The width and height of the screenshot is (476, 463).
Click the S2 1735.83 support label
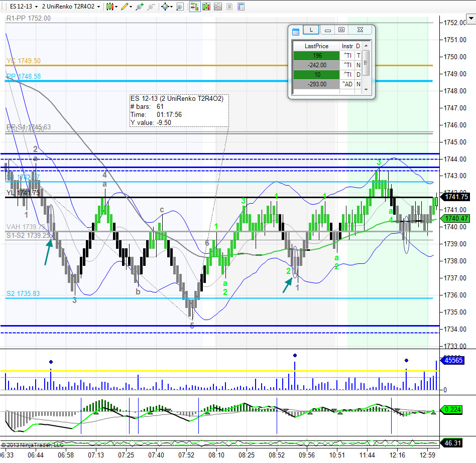[23, 293]
